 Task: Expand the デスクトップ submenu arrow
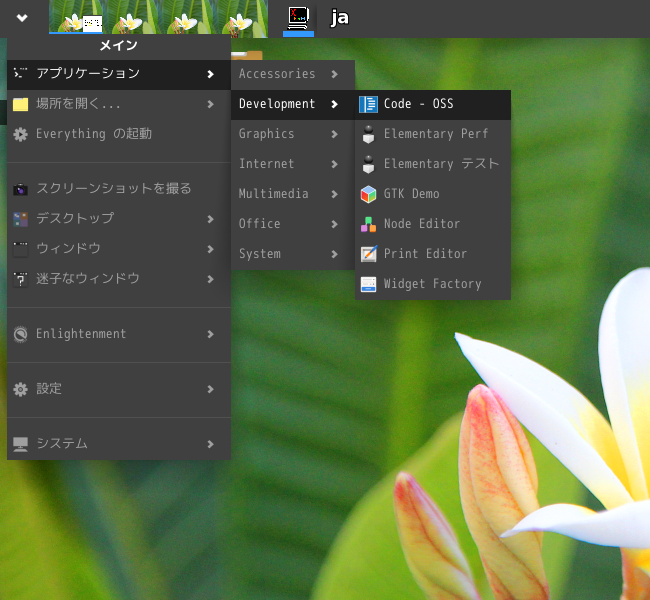pos(211,219)
